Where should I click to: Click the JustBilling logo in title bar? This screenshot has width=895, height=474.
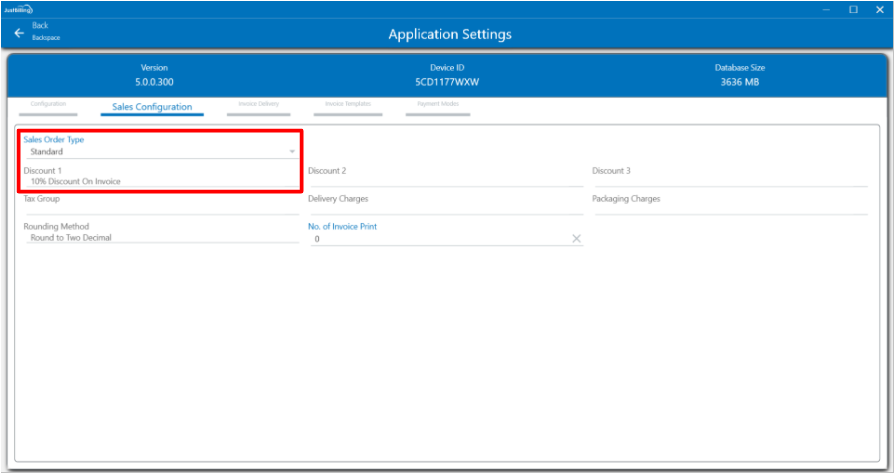click(17, 9)
